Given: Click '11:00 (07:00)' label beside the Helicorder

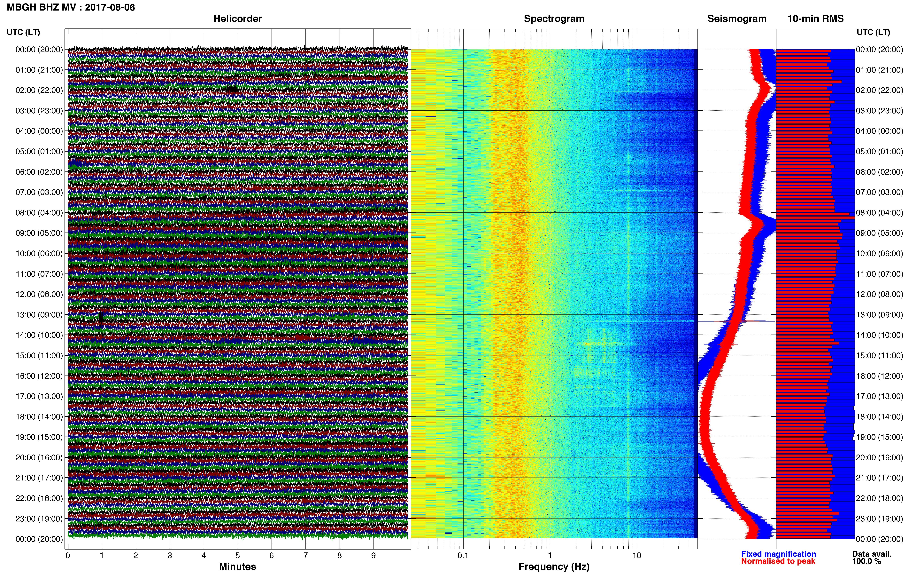Looking at the screenshot, I should 39,274.
